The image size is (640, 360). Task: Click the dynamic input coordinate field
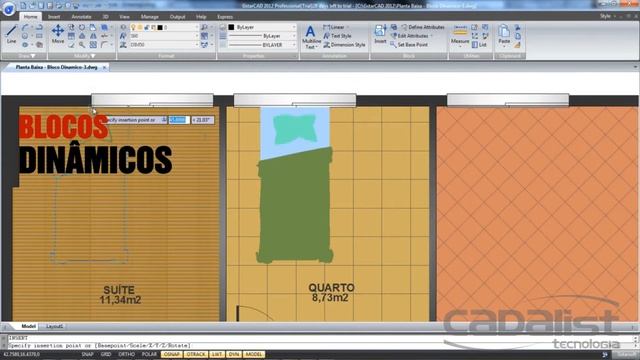(x=179, y=120)
